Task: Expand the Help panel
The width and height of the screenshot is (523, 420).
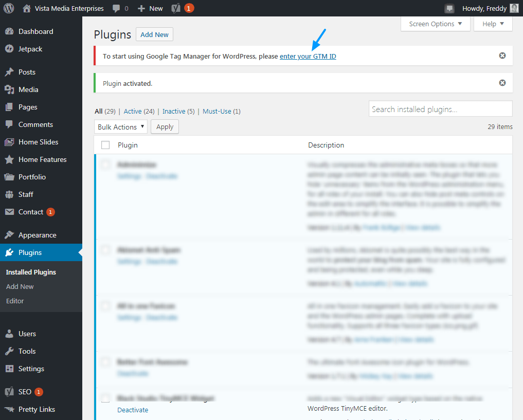Action: point(493,24)
